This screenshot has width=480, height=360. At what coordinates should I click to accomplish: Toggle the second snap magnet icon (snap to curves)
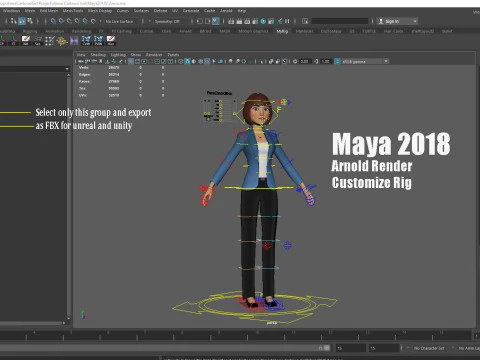61,21
